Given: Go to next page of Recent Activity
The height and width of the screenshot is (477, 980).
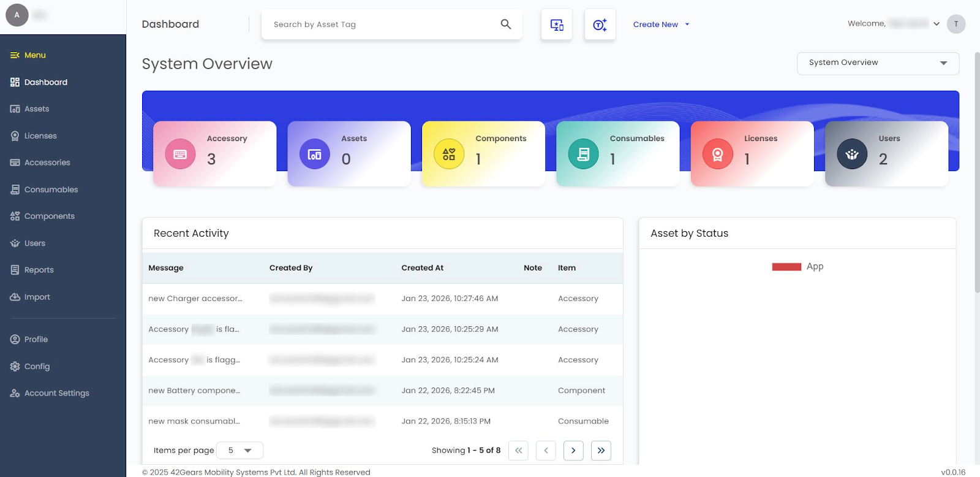Looking at the screenshot, I should [x=573, y=451].
